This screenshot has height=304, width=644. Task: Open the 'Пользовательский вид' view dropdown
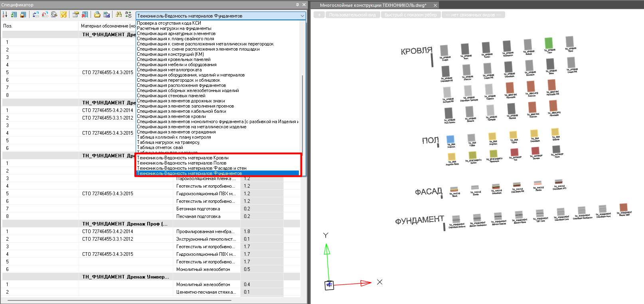coord(352,15)
